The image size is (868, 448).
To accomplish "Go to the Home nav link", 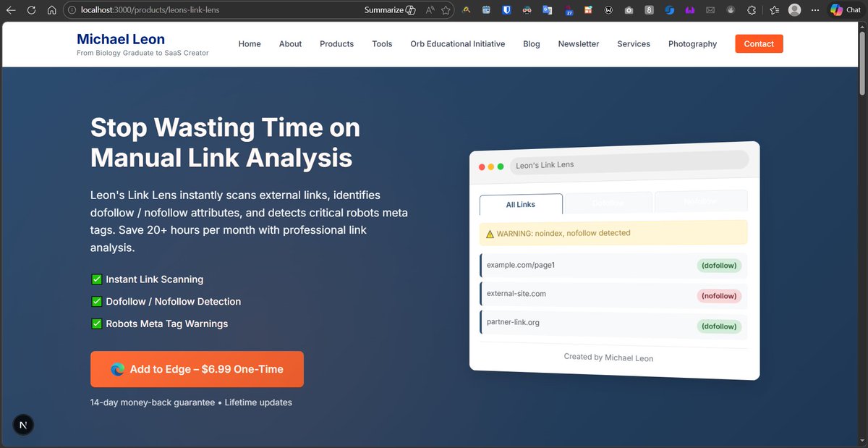I will [250, 44].
